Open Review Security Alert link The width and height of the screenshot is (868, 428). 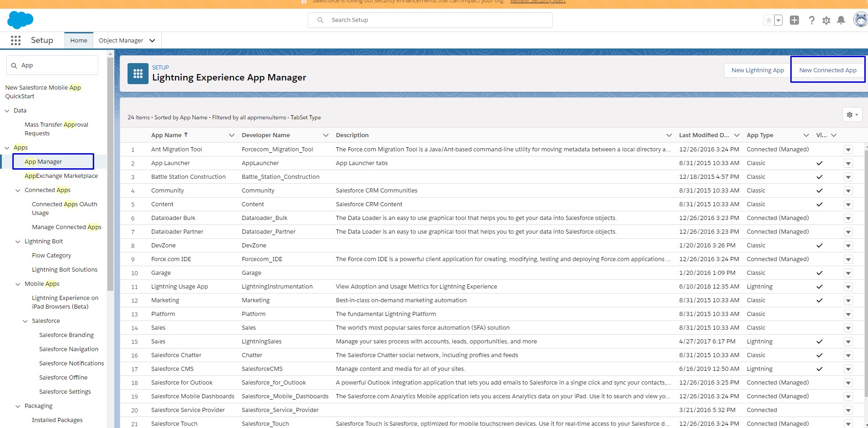click(x=538, y=2)
